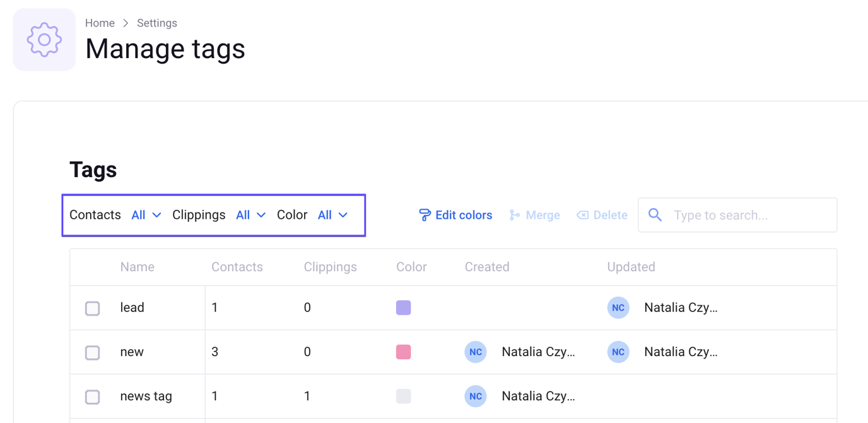Click Natalia Czy… in the news tag row

point(538,396)
